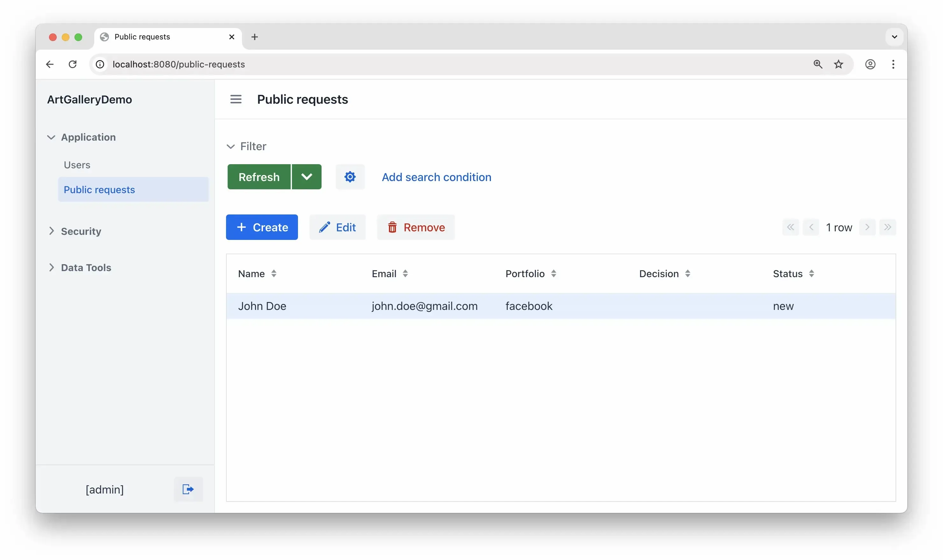This screenshot has height=560, width=943.
Task: Click the hamburger menu toggle icon
Action: tap(236, 99)
